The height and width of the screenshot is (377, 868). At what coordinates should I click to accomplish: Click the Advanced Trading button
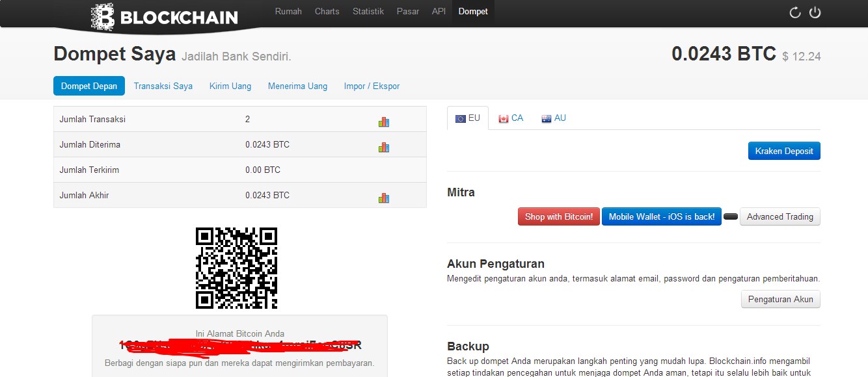coord(780,216)
